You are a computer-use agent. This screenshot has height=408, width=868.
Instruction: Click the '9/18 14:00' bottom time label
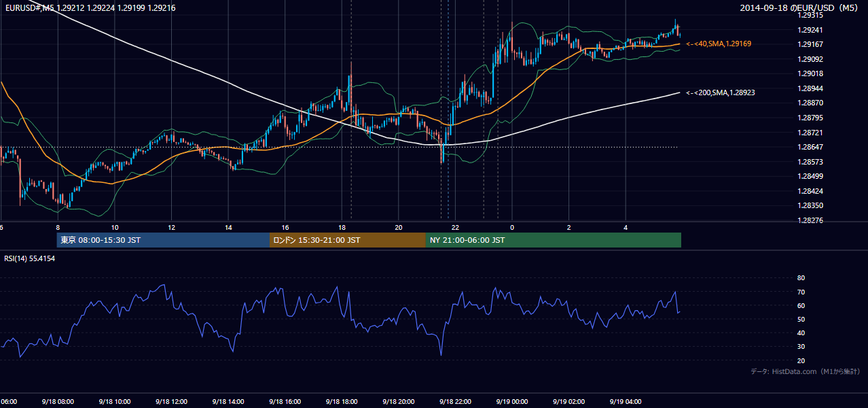[228, 401]
